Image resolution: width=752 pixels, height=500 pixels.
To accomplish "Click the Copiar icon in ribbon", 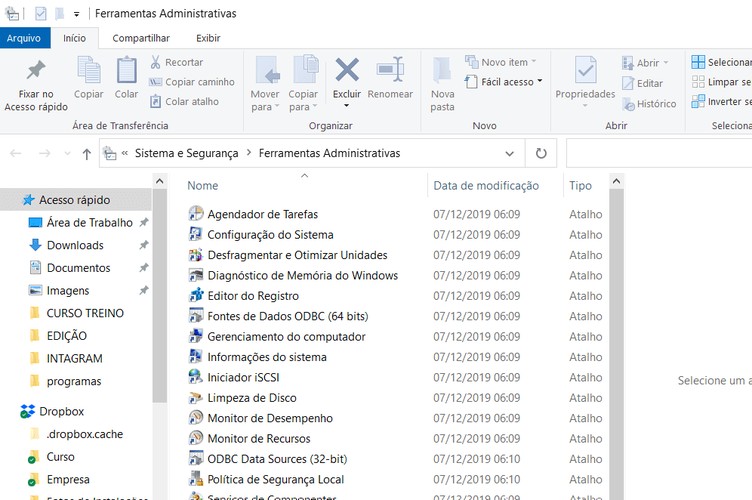I will [x=89, y=71].
